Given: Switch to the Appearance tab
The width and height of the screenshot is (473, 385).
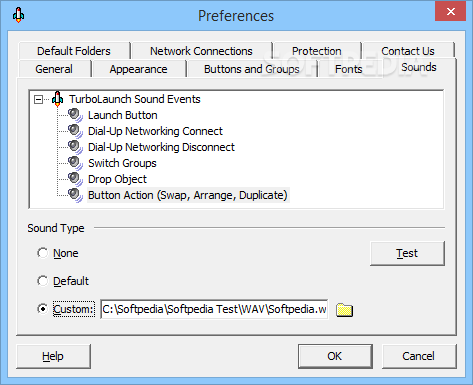Looking at the screenshot, I should pos(139,69).
